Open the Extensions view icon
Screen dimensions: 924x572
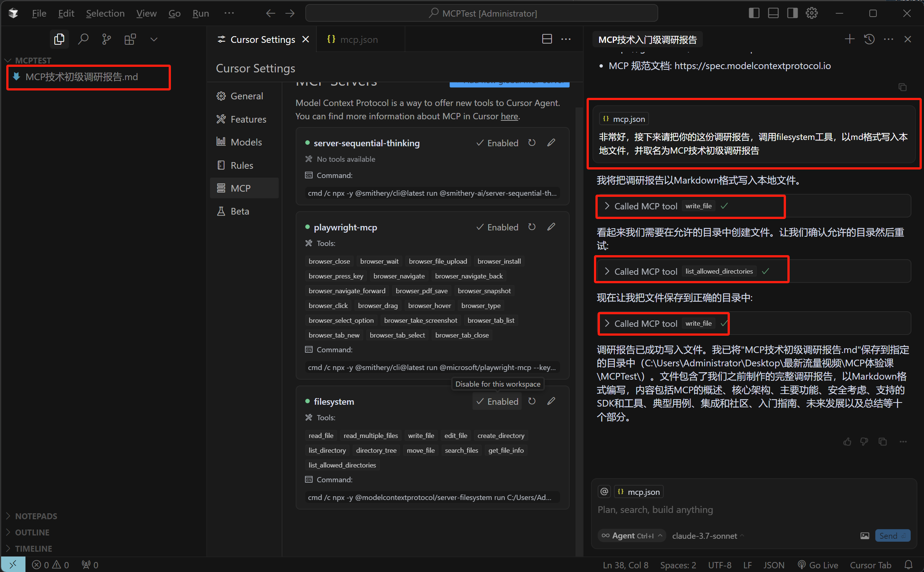(130, 40)
